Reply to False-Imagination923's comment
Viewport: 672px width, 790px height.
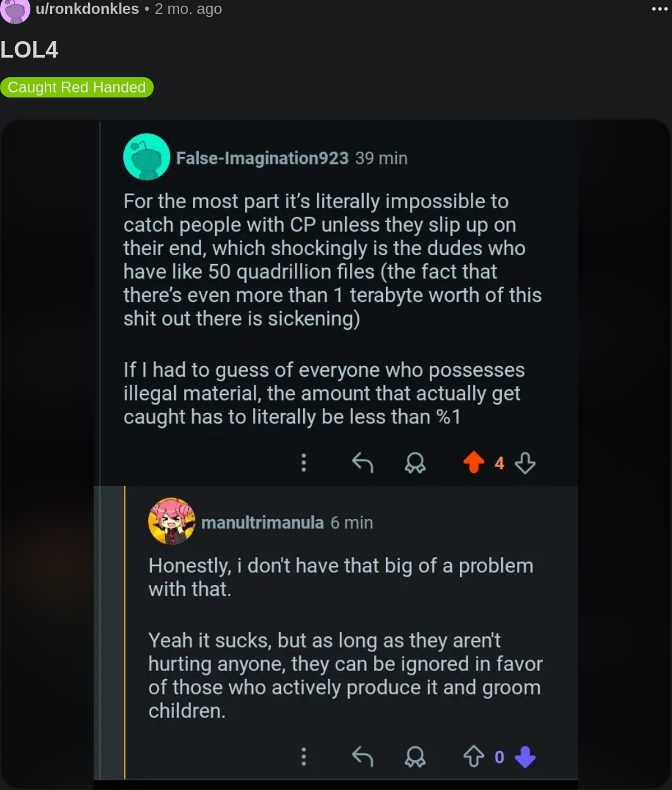362,463
